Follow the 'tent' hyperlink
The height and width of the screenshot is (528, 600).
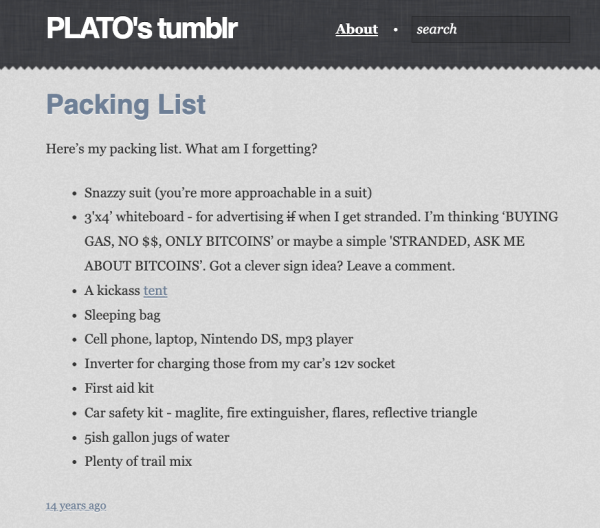tap(155, 291)
